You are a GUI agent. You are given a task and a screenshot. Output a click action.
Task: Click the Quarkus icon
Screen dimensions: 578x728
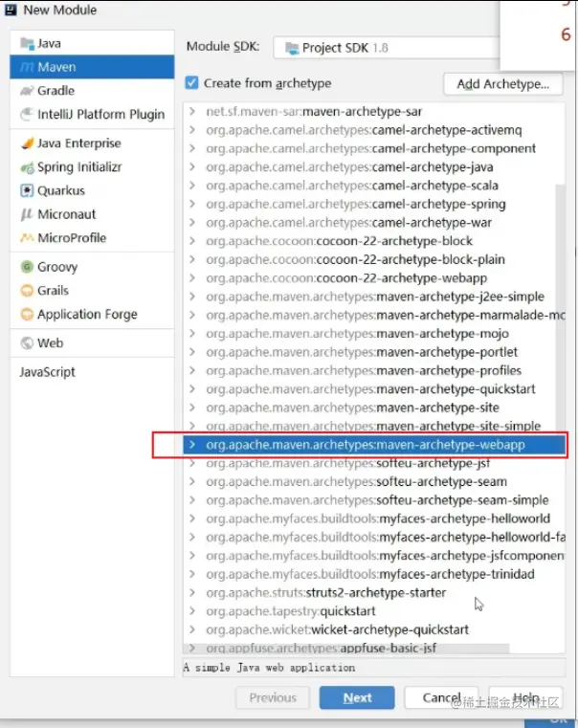[27, 190]
